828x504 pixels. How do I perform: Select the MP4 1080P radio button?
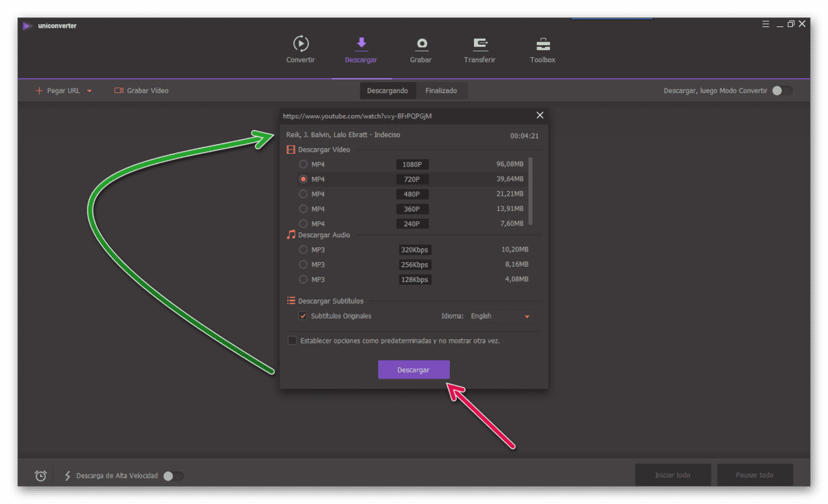click(304, 164)
